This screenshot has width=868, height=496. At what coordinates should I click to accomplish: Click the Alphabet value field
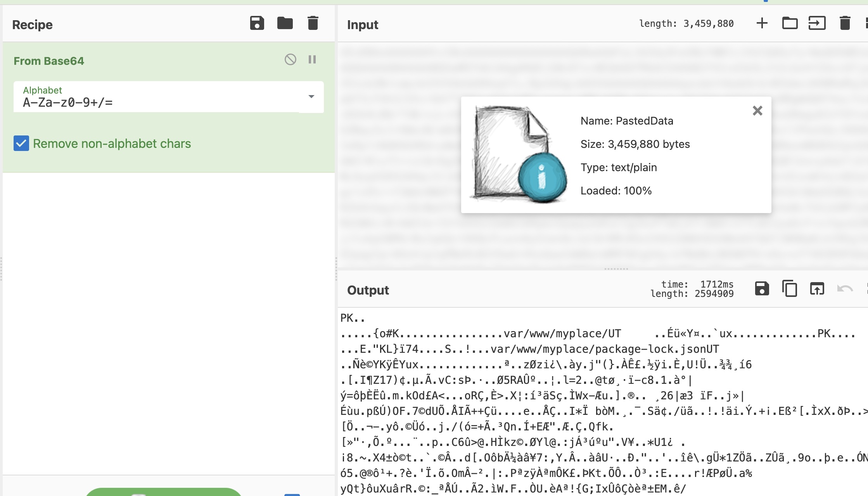pyautogui.click(x=155, y=102)
